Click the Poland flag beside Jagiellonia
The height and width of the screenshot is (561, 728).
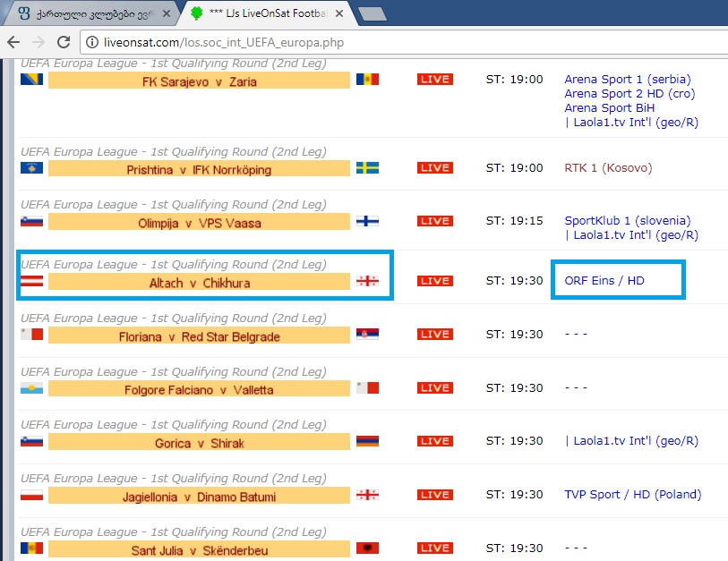(31, 495)
